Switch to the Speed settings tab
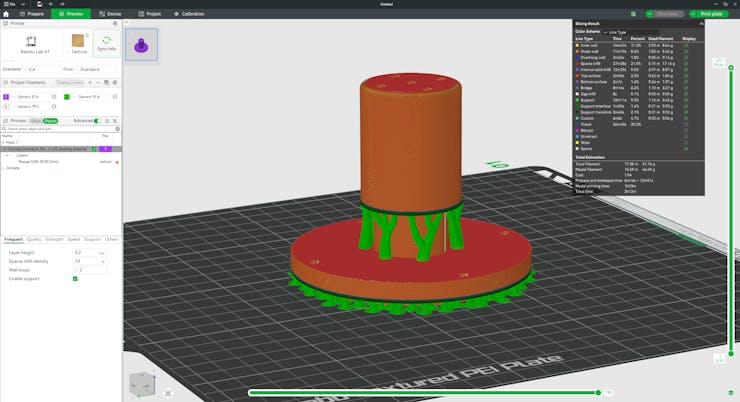Viewport: 740px width, 402px height. 74,239
